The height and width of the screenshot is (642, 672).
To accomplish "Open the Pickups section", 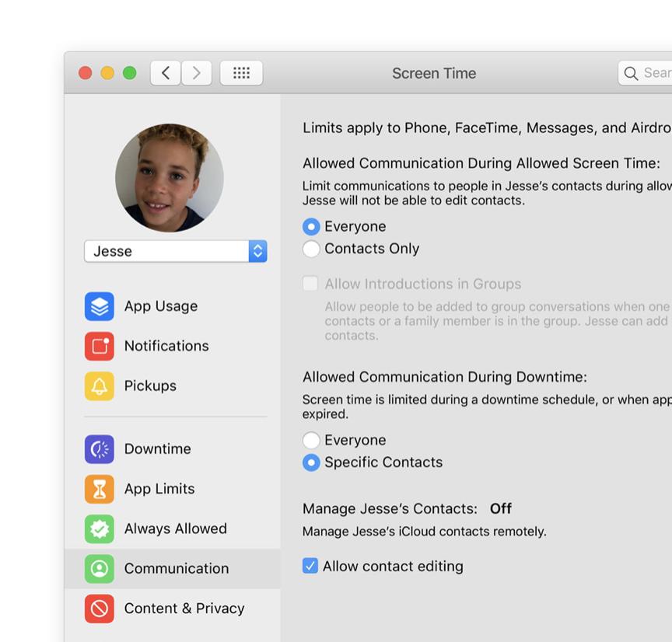I will pyautogui.click(x=173, y=386).
